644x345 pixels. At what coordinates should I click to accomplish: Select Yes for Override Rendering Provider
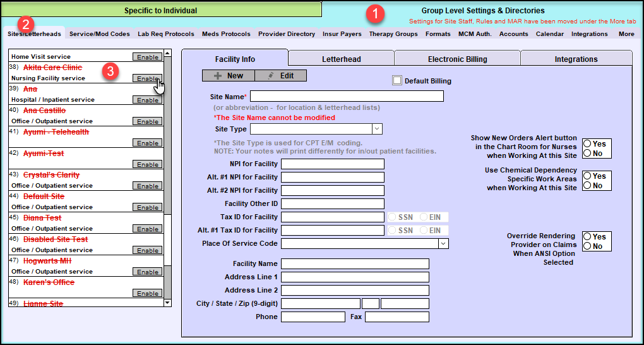coord(587,237)
